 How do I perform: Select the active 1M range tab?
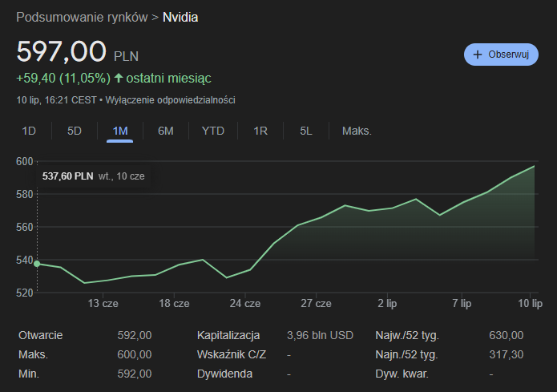click(x=120, y=131)
